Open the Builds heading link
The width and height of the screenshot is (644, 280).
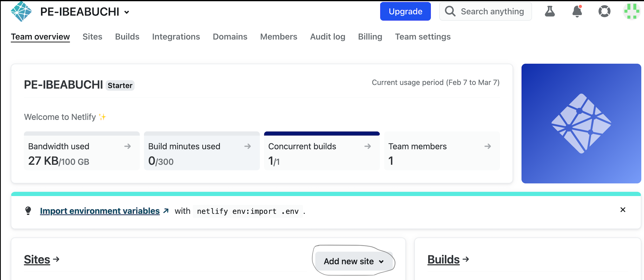[443, 259]
